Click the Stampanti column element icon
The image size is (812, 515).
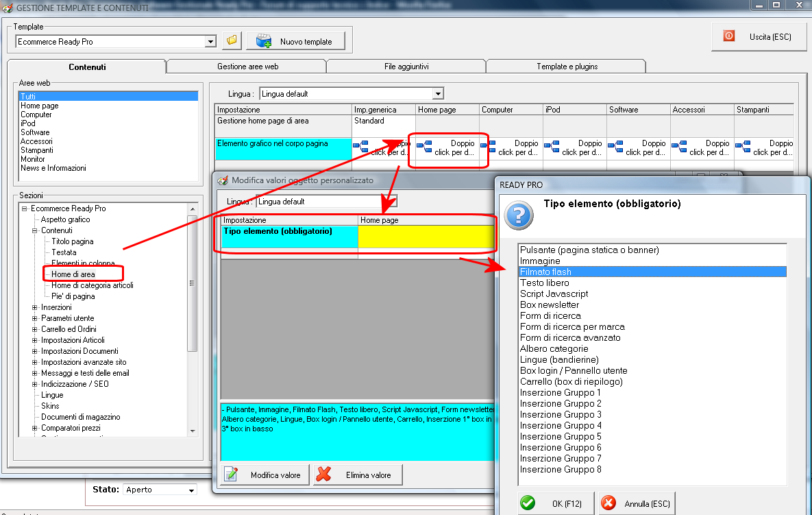(x=743, y=147)
